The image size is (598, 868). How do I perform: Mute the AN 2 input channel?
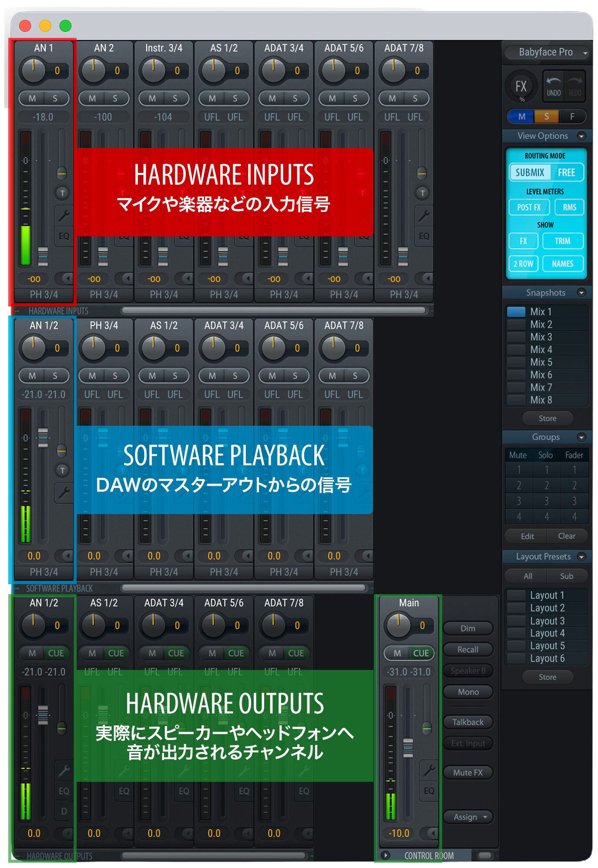pos(92,98)
